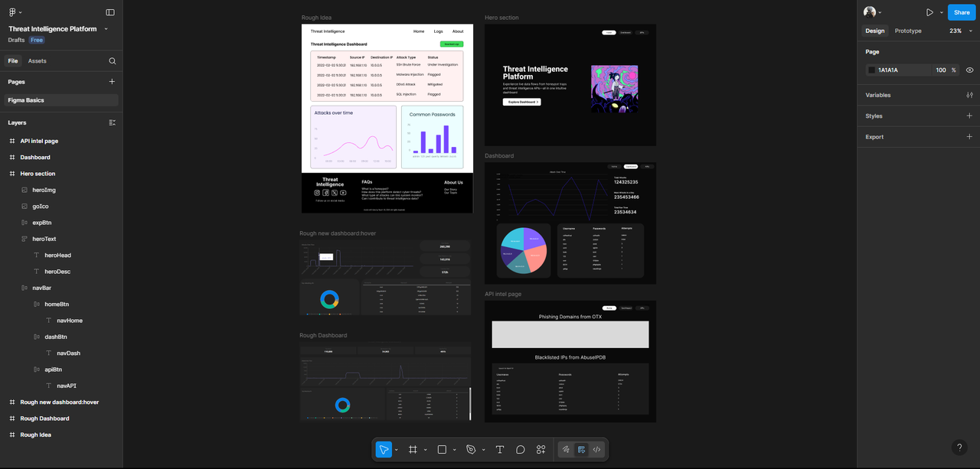Click the API intel page frame on canvas

point(570,361)
